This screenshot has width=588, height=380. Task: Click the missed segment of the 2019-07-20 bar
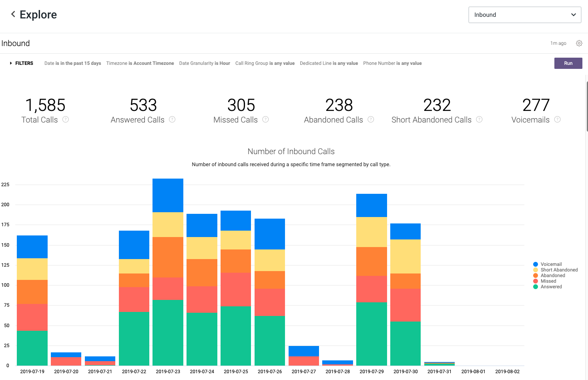(x=66, y=361)
